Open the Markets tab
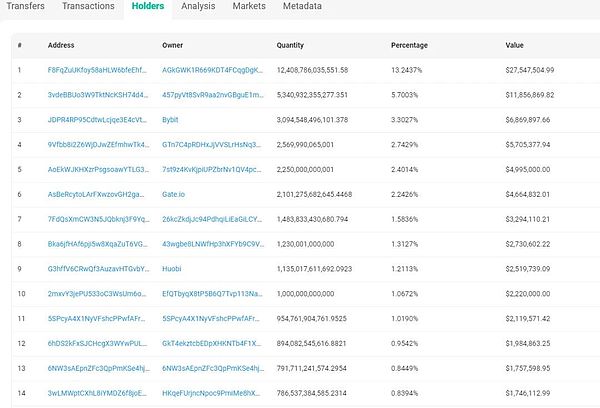Image resolution: width=600 pixels, height=408 pixels. (249, 6)
